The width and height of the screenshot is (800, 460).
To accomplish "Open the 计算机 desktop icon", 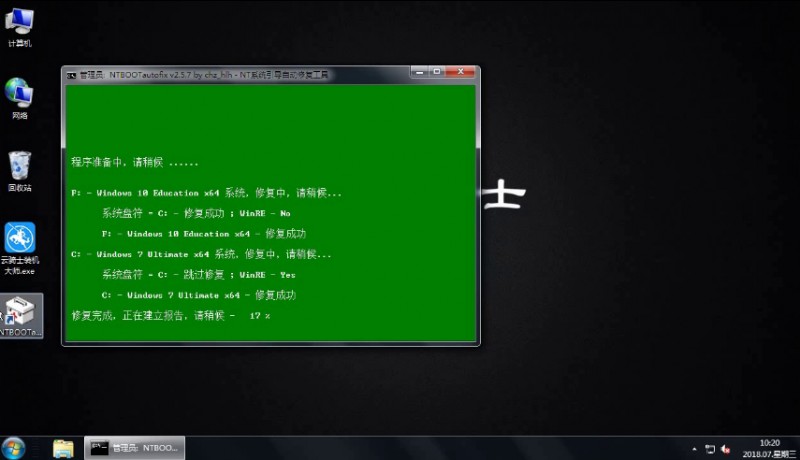I will tap(19, 28).
